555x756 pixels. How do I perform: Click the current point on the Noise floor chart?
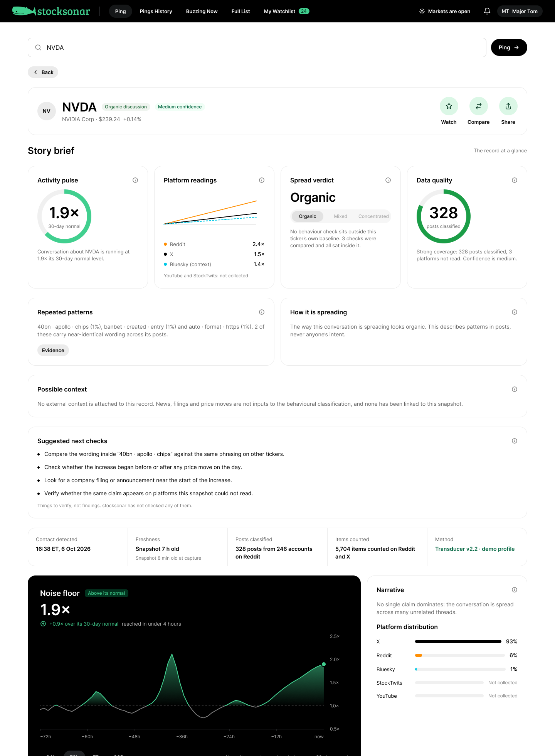coord(324,664)
